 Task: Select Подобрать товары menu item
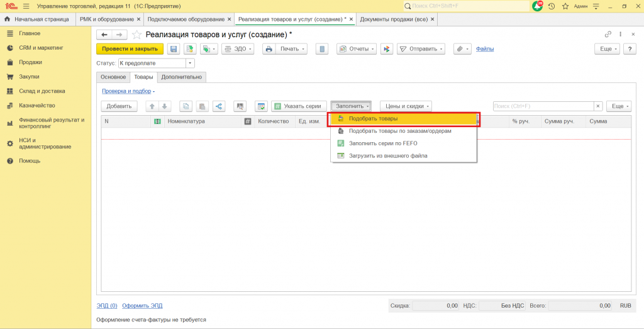click(x=404, y=119)
